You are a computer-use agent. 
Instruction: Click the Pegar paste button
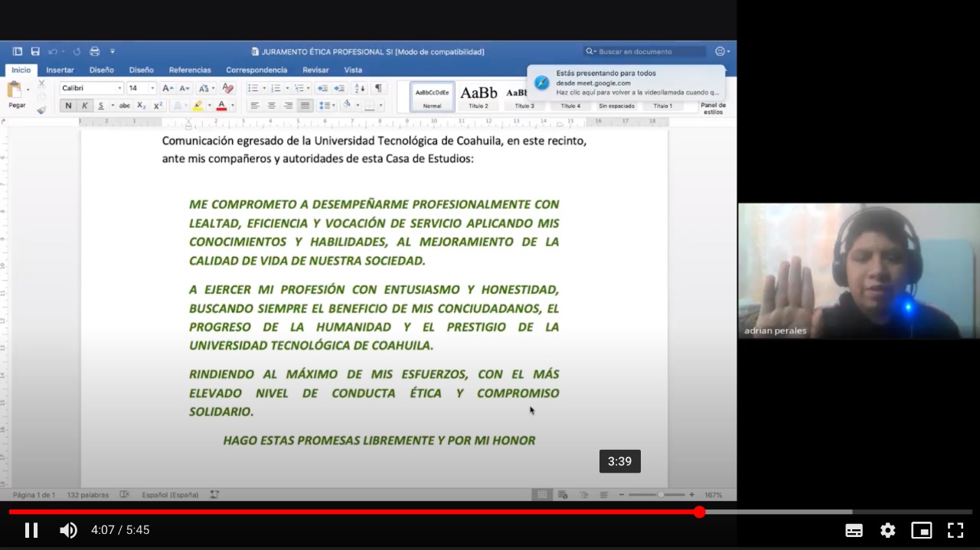16,95
